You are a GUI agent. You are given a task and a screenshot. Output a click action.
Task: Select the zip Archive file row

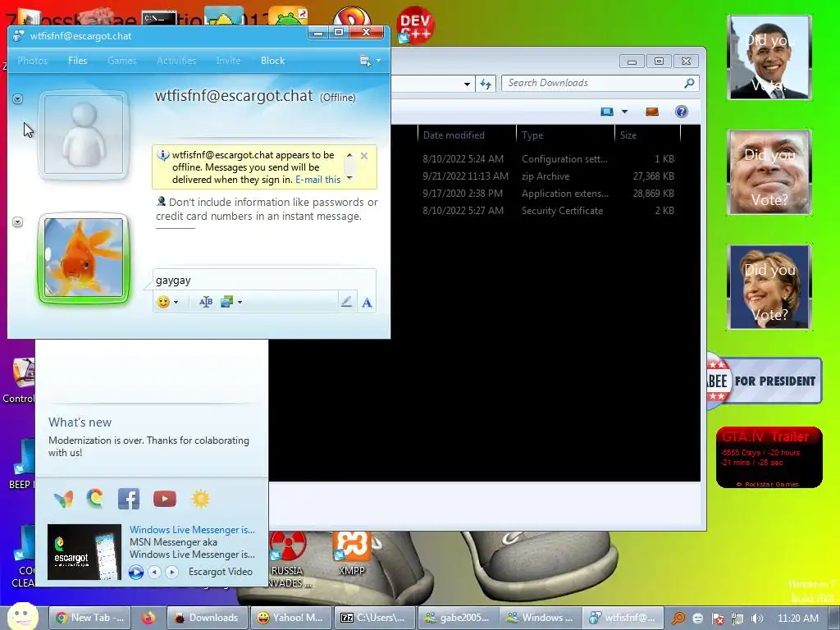click(546, 176)
